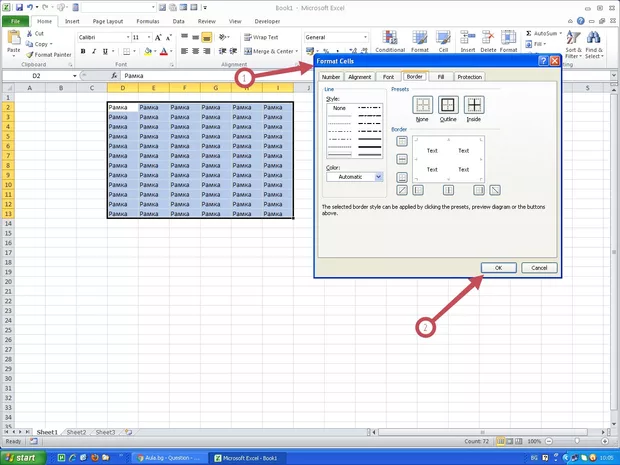
Task: Switch to the Fill tab
Action: 441,77
